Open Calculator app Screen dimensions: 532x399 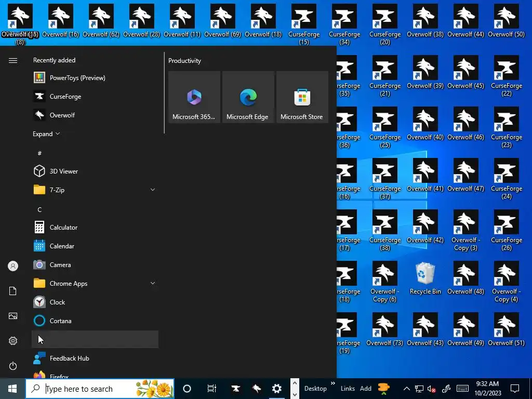point(95,228)
